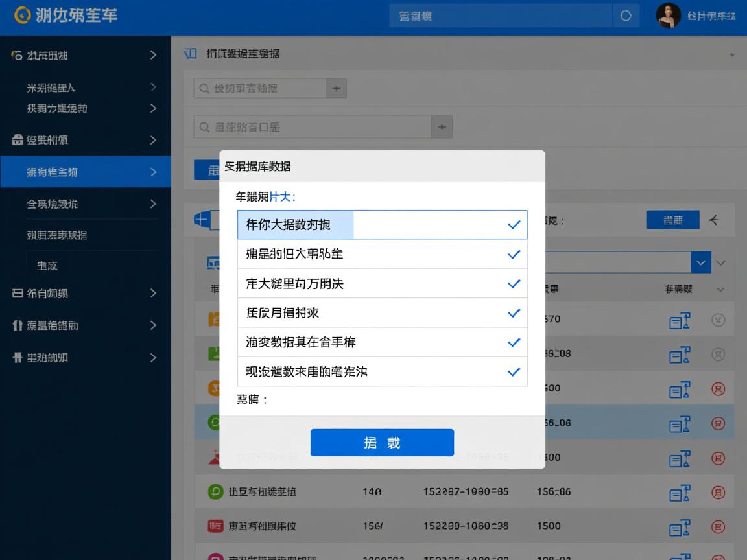
Task: Toggle the checkmark on the fourth dialog option
Action: (514, 312)
